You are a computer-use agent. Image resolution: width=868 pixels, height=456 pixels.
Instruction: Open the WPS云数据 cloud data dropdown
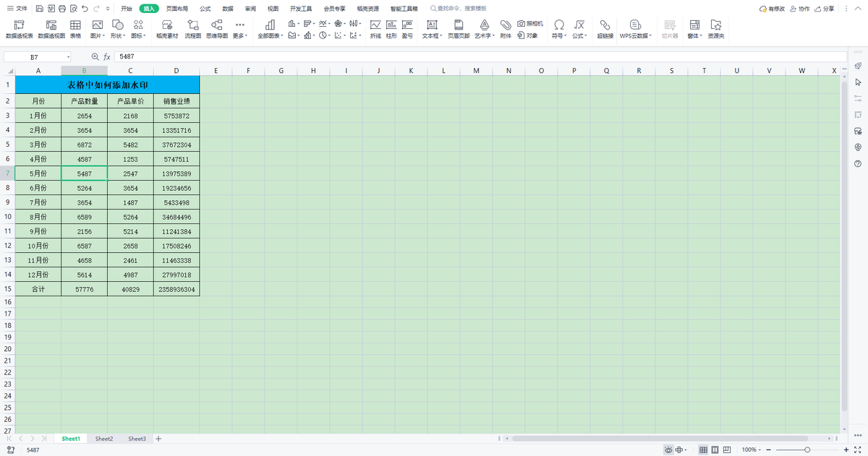point(636,35)
